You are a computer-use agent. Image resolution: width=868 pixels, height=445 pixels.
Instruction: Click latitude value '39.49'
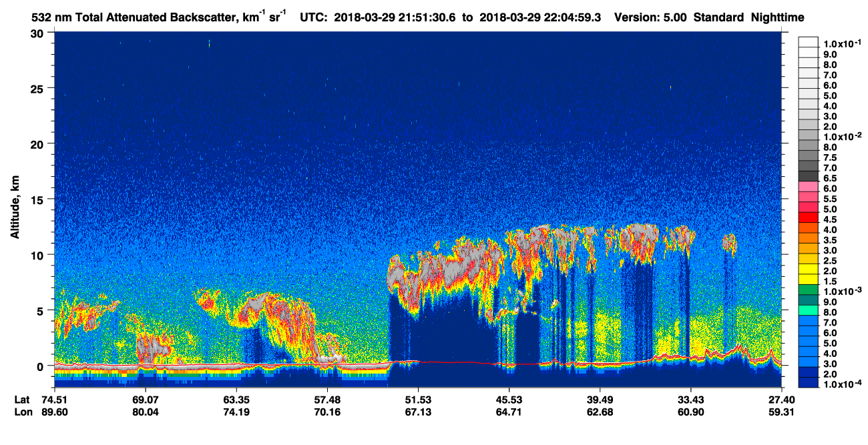[x=599, y=400]
